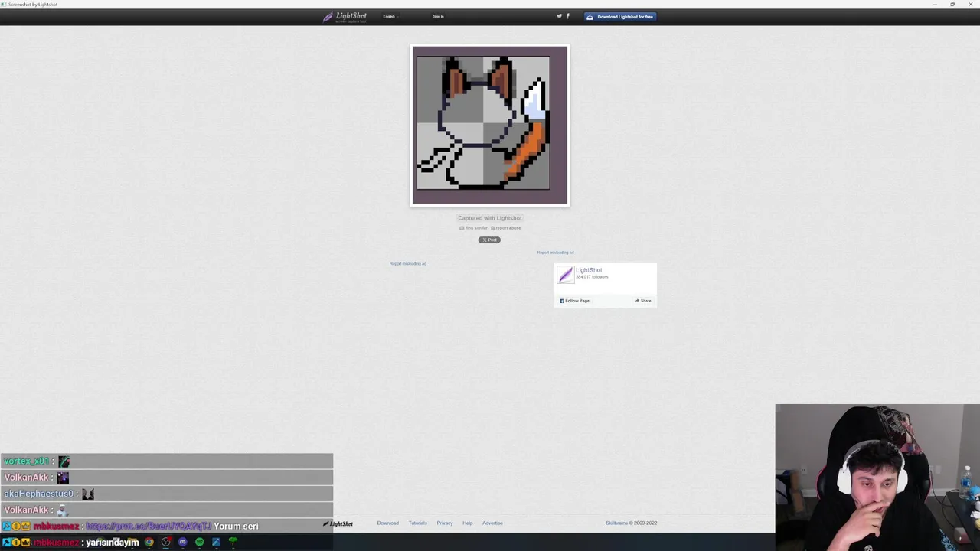Click Skillbrains copyright text in footer
The height and width of the screenshot is (551, 980).
(631, 523)
